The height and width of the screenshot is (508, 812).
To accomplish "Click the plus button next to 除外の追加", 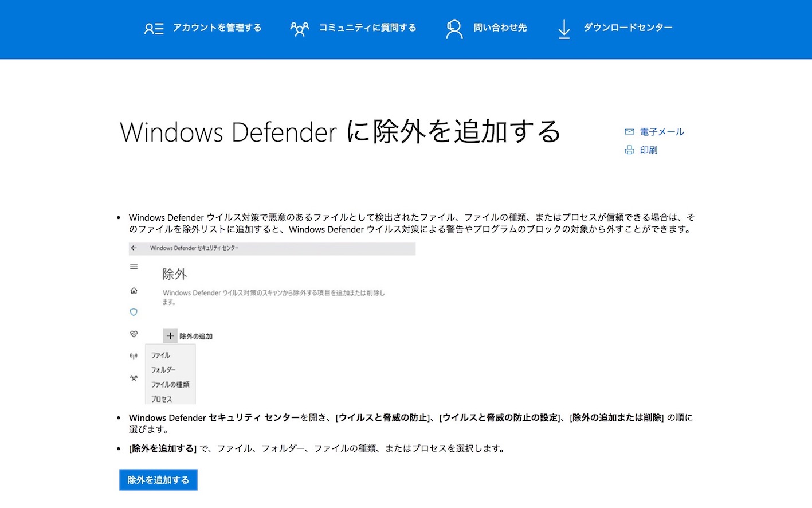I will pyautogui.click(x=170, y=336).
